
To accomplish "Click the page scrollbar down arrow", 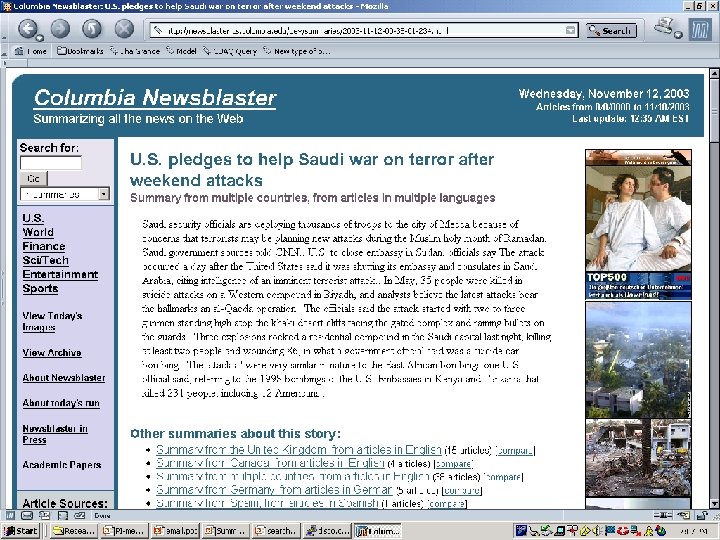I will (x=714, y=503).
